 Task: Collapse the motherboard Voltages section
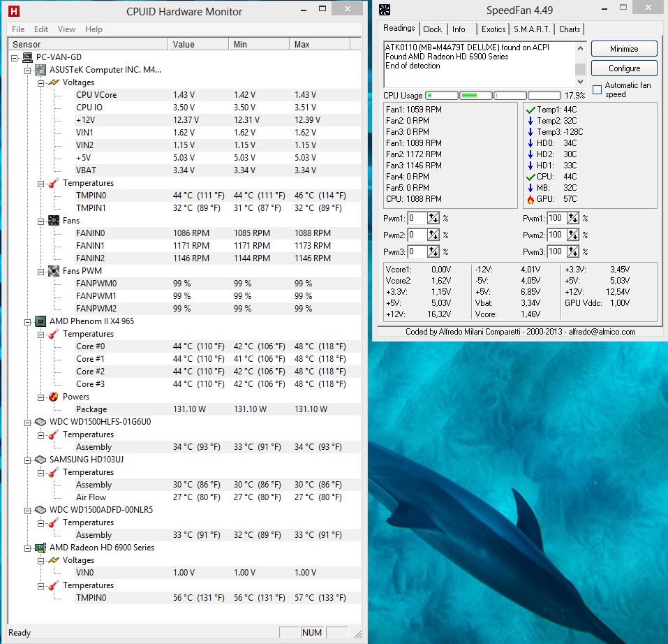point(41,82)
